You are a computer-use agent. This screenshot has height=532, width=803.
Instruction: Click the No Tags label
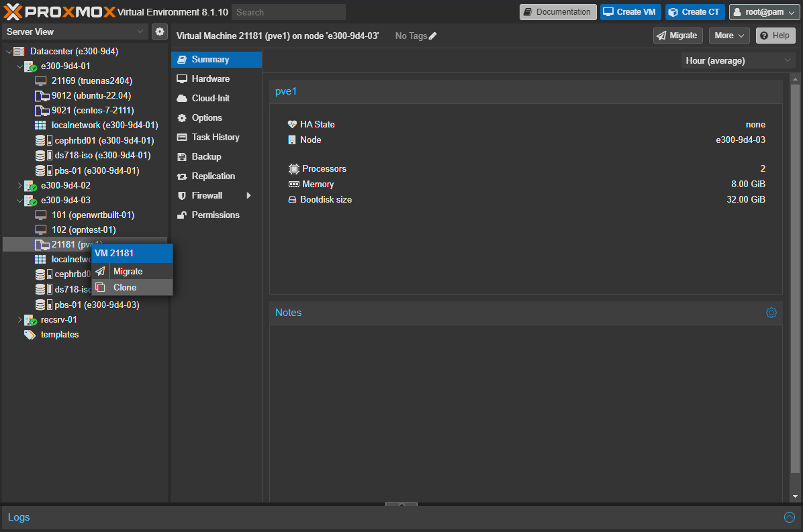[x=411, y=36]
